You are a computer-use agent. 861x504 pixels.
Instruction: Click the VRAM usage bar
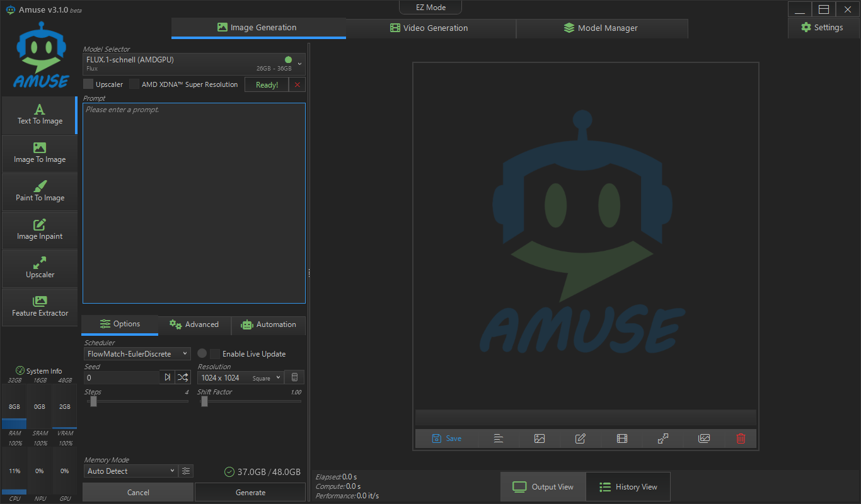click(65, 407)
